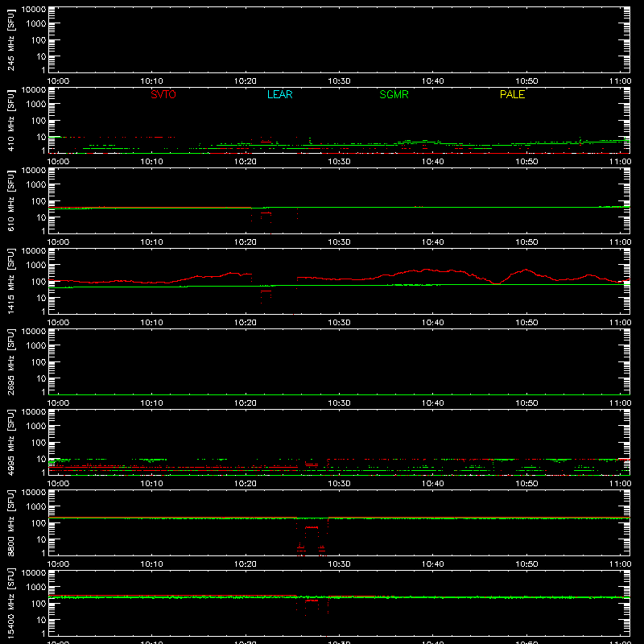This screenshot has width=644, height=644.
Task: Click the red data dip in 15400 MHz panel
Action: [x=312, y=605]
